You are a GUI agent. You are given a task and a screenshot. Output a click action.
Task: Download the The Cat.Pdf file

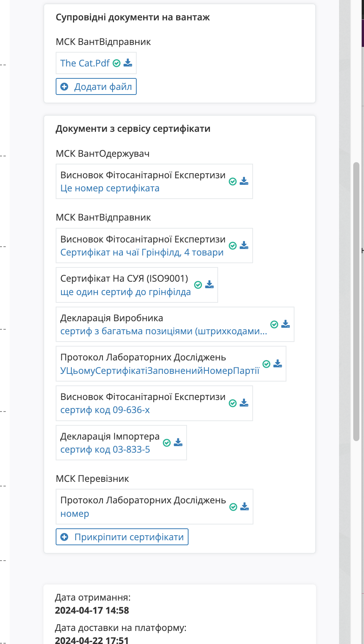(128, 63)
